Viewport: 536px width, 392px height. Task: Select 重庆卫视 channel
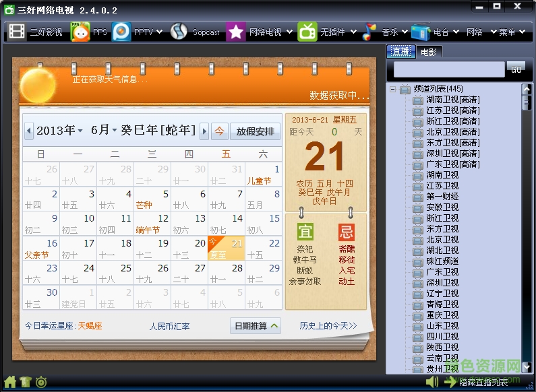442,315
